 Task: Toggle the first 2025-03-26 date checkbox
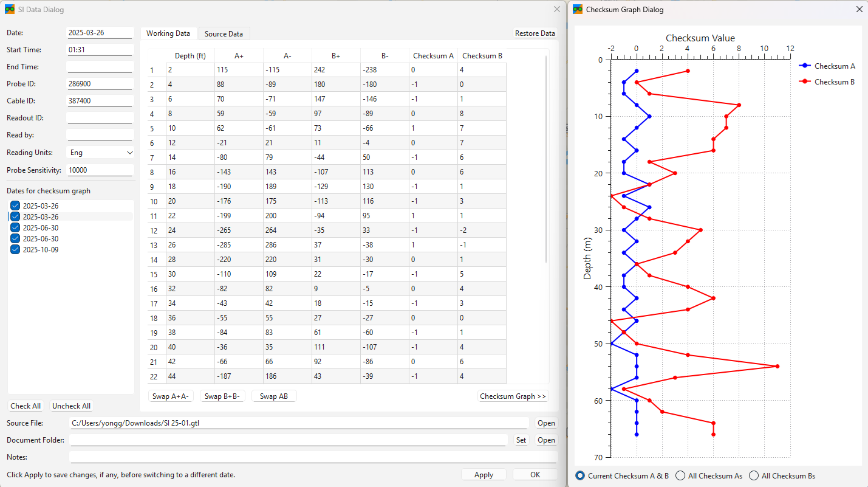(x=15, y=206)
